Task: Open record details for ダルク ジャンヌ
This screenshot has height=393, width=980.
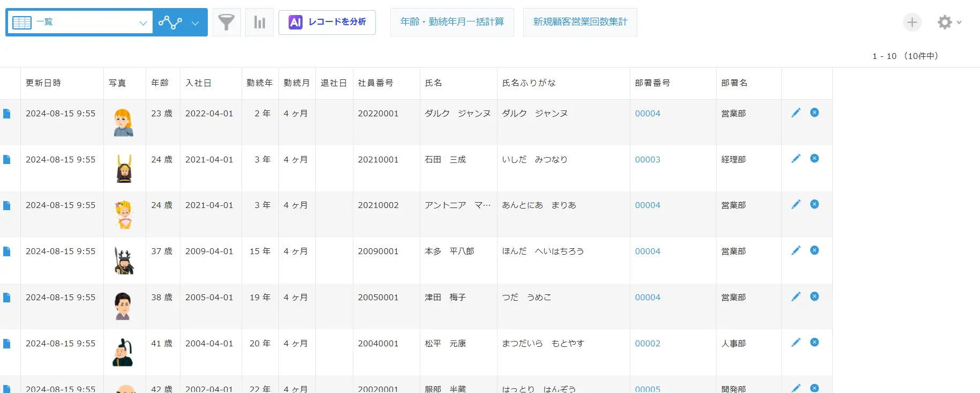Action: [7, 114]
